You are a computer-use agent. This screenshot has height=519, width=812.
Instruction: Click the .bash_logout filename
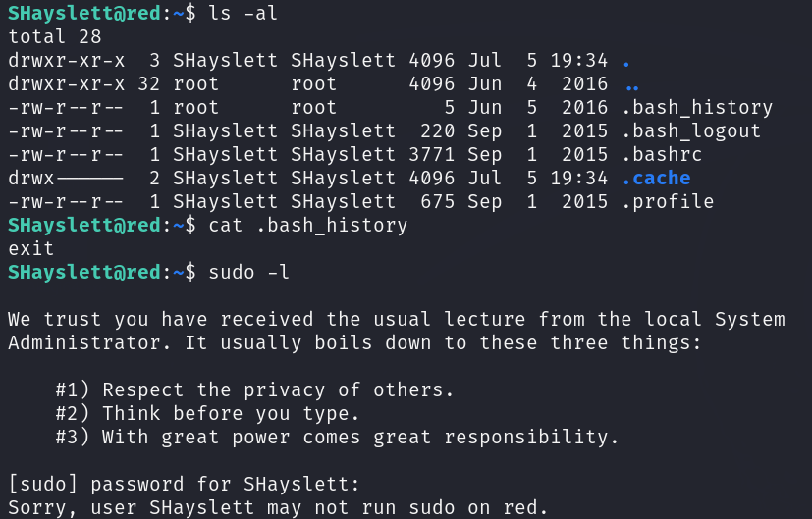point(691,130)
